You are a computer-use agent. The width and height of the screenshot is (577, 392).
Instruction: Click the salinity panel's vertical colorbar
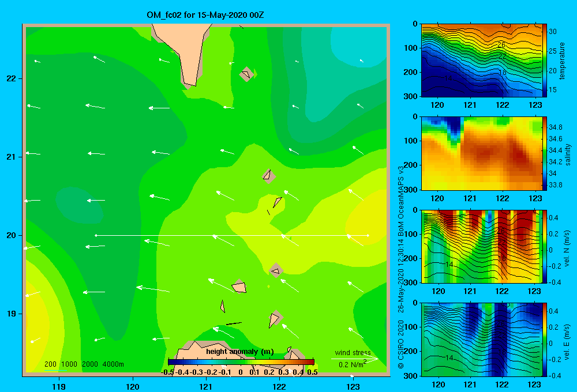tap(545, 153)
